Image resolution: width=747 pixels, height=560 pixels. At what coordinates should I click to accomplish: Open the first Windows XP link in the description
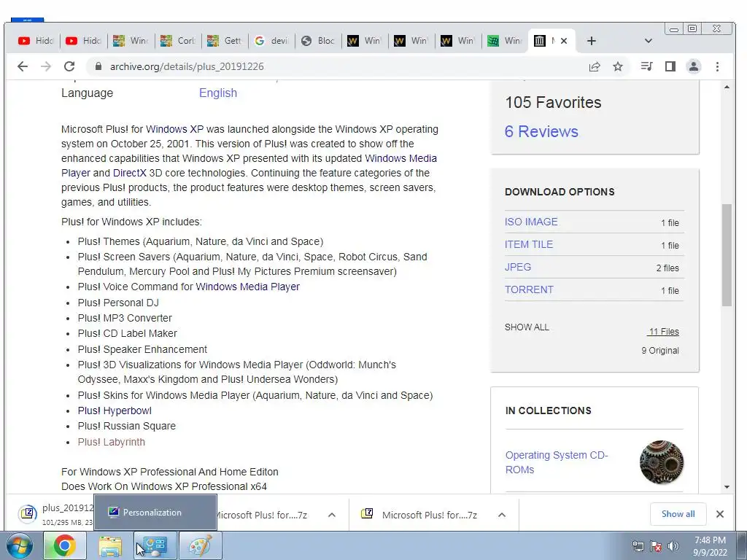pos(174,129)
